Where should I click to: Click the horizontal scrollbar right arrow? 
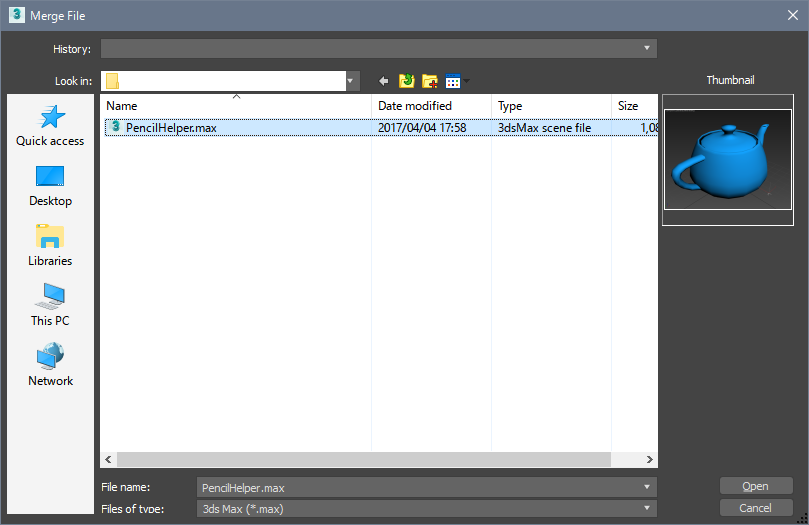click(649, 460)
